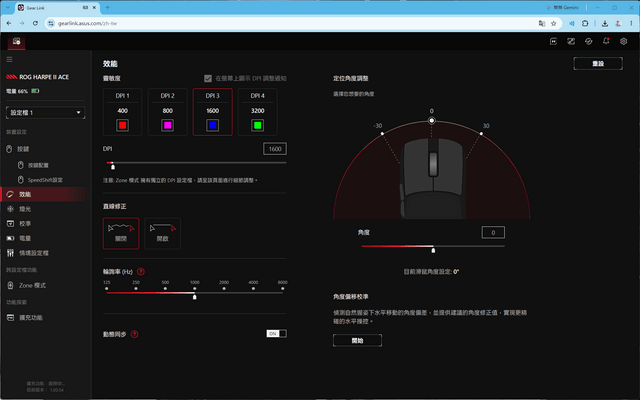
Task: Click the polling rate slider handle
Action: (x=195, y=297)
